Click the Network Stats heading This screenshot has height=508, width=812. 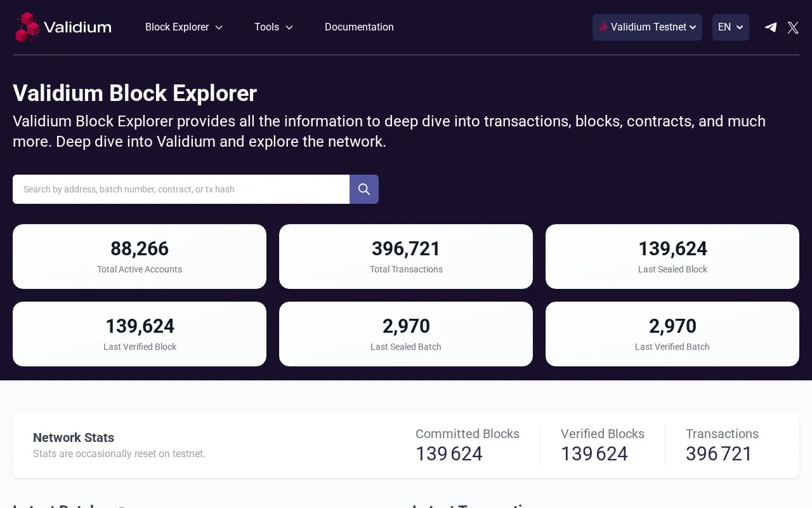[x=74, y=438]
